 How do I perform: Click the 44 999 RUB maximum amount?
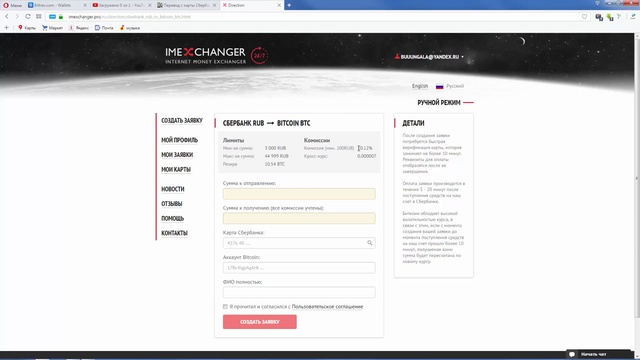point(276,156)
